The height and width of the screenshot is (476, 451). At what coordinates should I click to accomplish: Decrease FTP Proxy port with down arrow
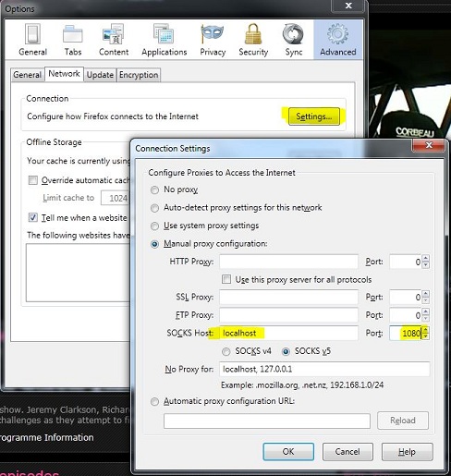click(x=426, y=319)
